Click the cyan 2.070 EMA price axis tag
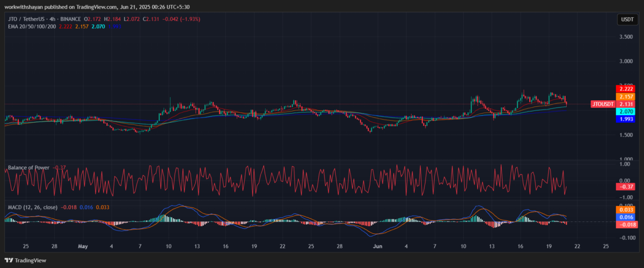 pos(626,111)
